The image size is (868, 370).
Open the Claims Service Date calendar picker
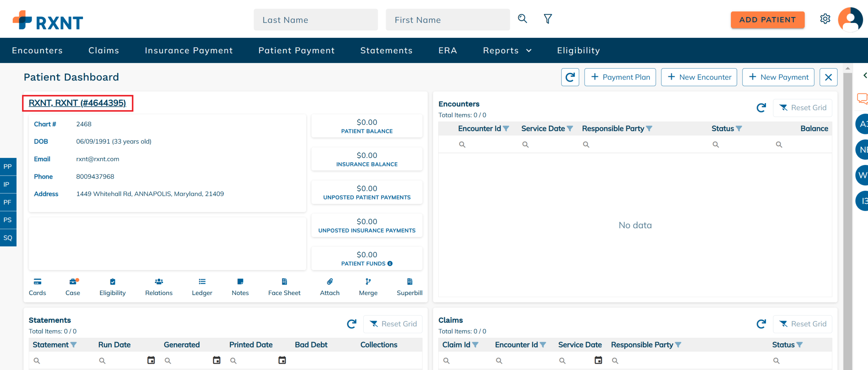pos(598,360)
